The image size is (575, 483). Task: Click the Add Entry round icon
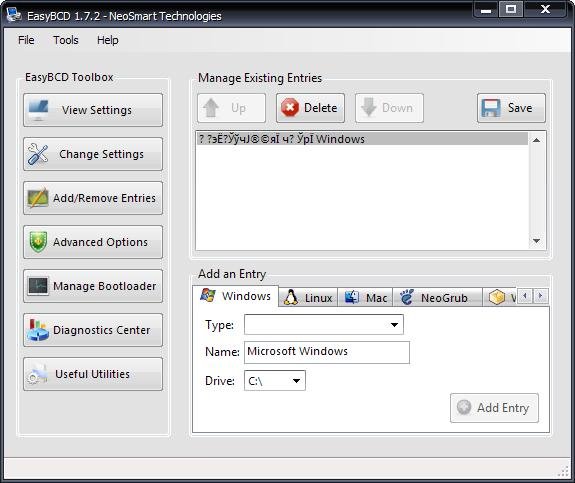[464, 407]
